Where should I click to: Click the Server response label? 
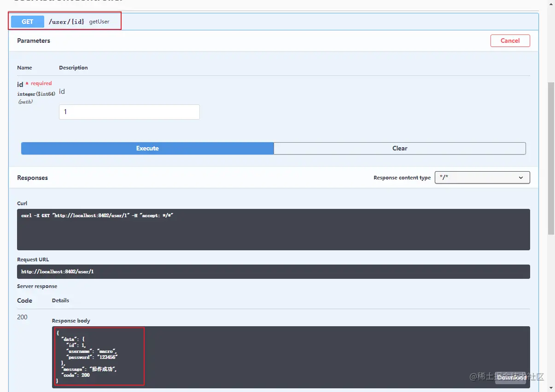point(37,286)
